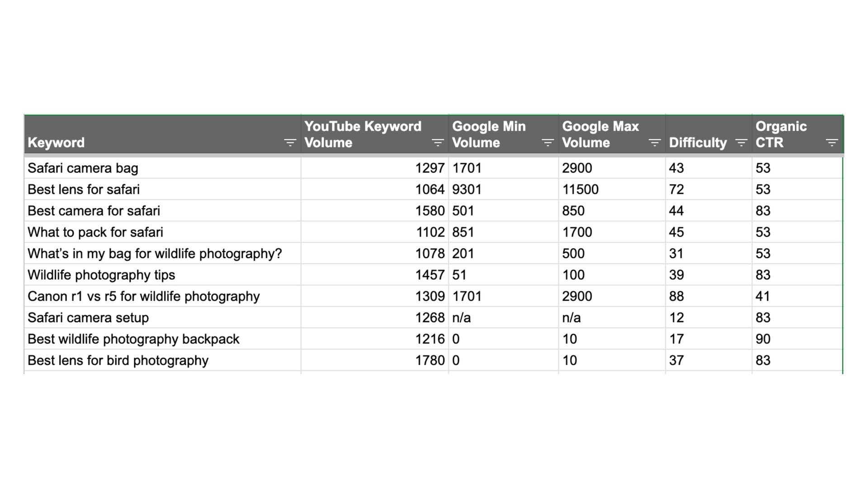Select the Difficulty cell showing 88
This screenshot has height=488, width=868.
[x=676, y=296]
